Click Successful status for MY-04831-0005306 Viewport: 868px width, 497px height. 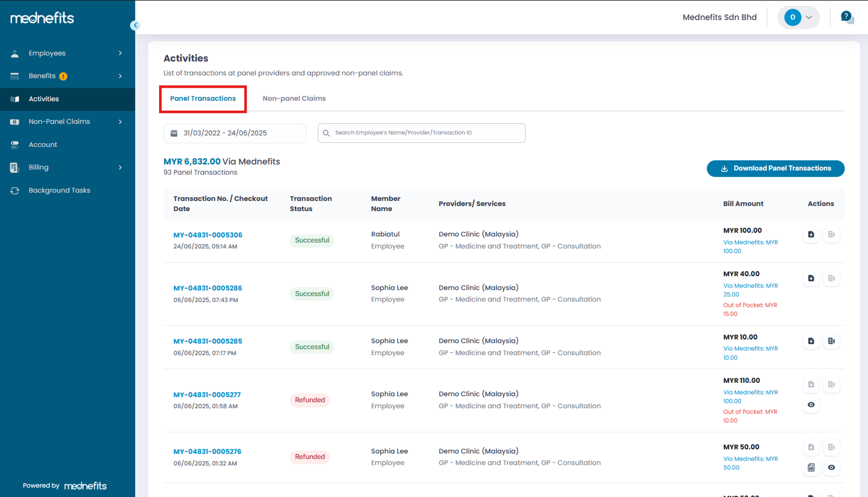coord(312,240)
